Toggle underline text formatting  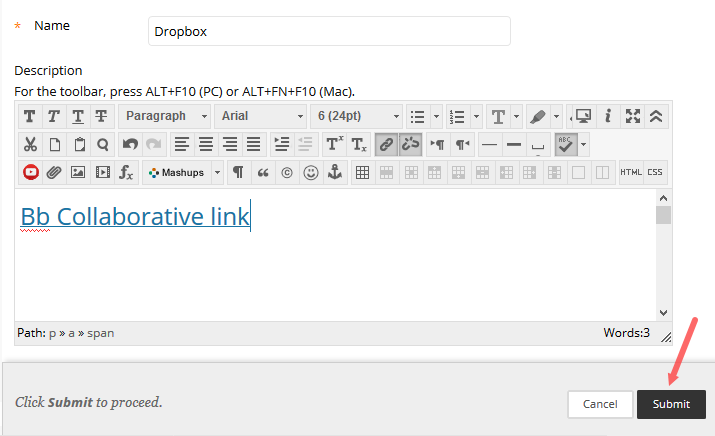click(78, 116)
